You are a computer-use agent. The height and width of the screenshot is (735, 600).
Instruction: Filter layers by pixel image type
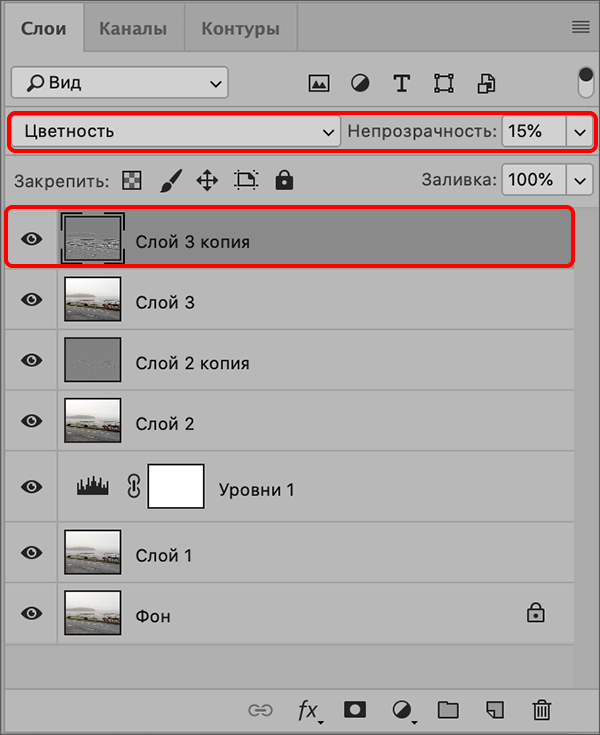(x=319, y=83)
